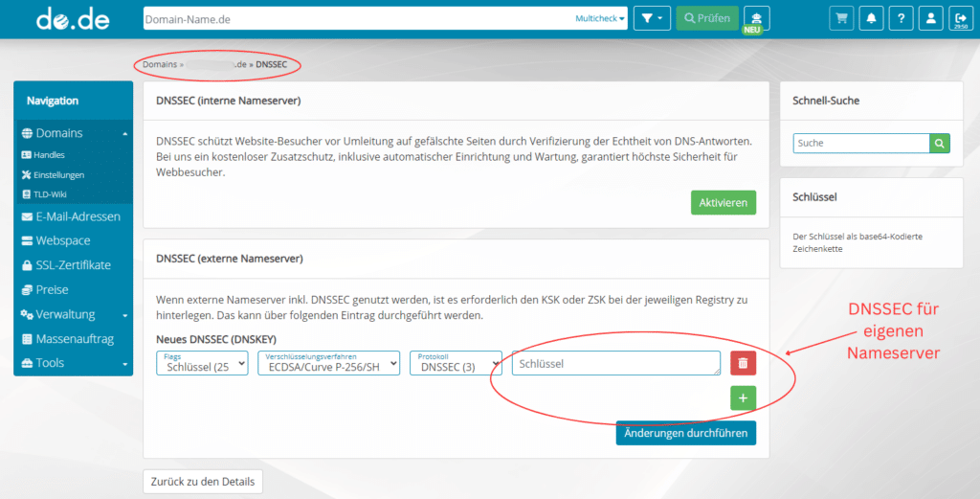Open the Verschlüsselungsverfahren dropdown
The image size is (980, 499).
[x=329, y=363]
